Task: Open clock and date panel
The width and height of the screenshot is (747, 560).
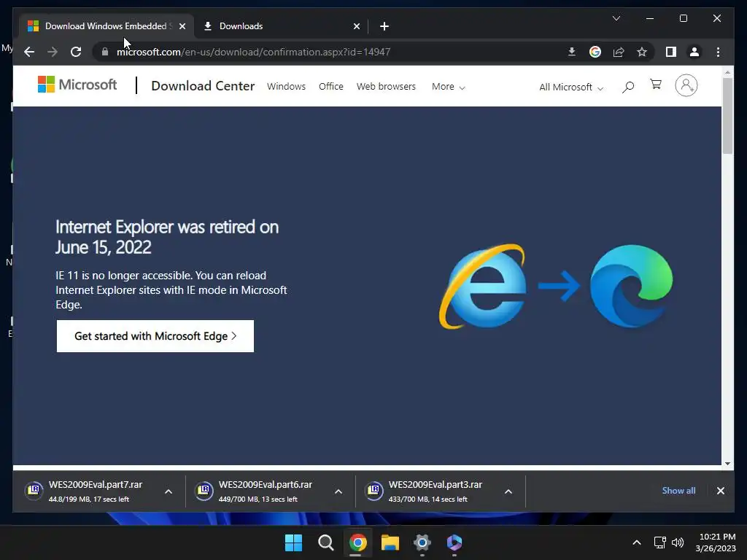Action: 716,542
